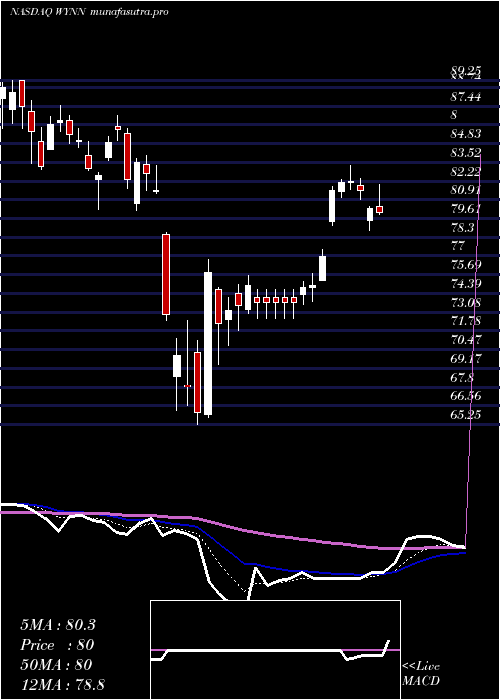Click the 77 price axis label
The image size is (500, 700).
pyautogui.click(x=458, y=246)
